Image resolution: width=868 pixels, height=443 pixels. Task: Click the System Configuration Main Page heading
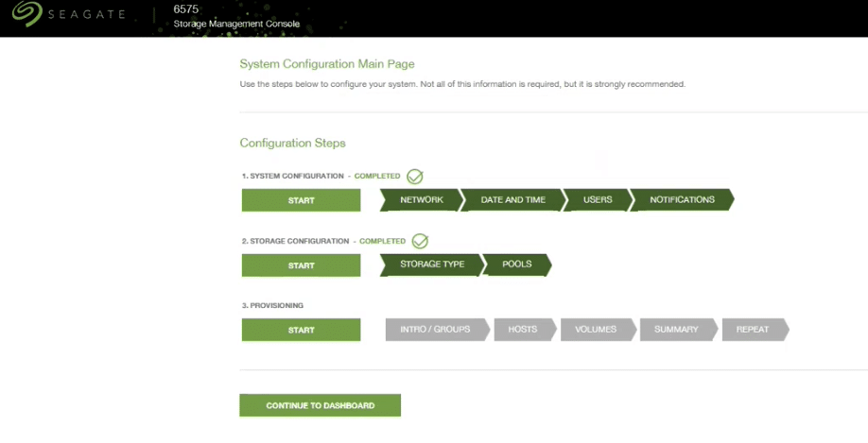[x=326, y=64]
